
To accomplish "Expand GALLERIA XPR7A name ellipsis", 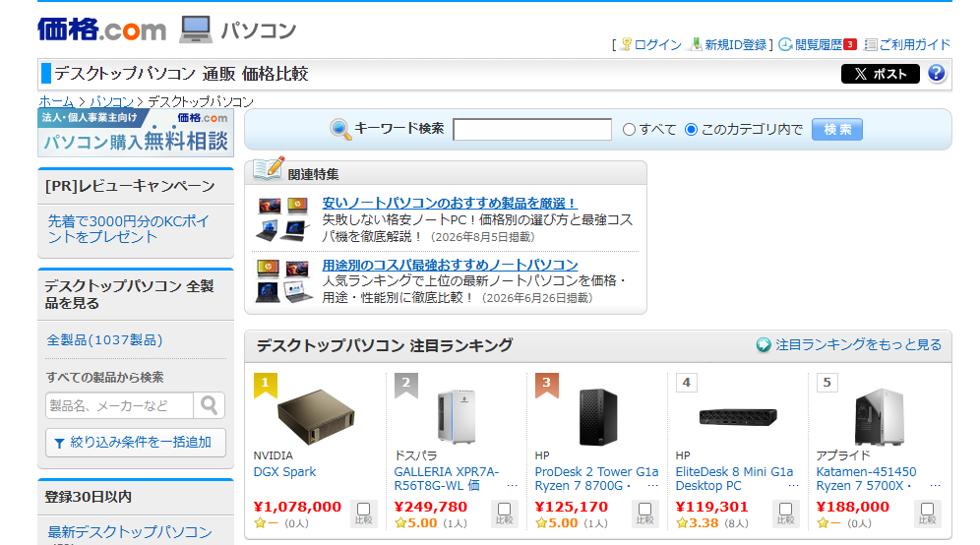I will (x=512, y=486).
